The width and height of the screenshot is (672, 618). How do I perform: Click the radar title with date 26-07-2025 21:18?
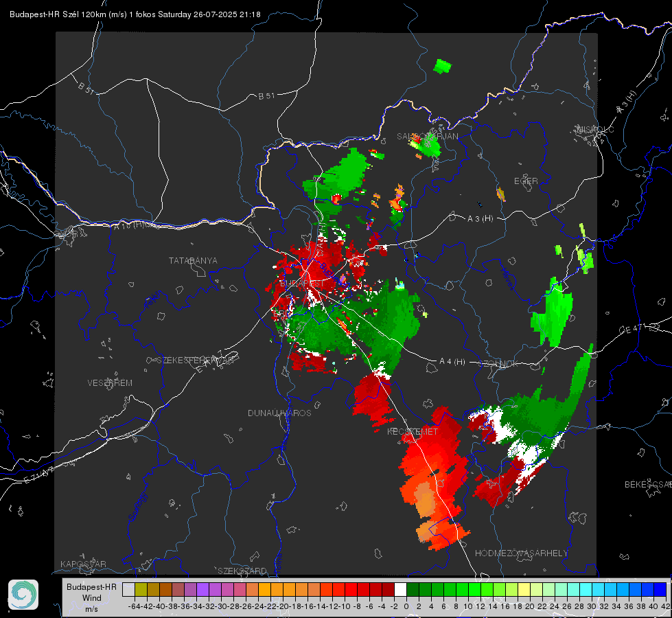[135, 14]
